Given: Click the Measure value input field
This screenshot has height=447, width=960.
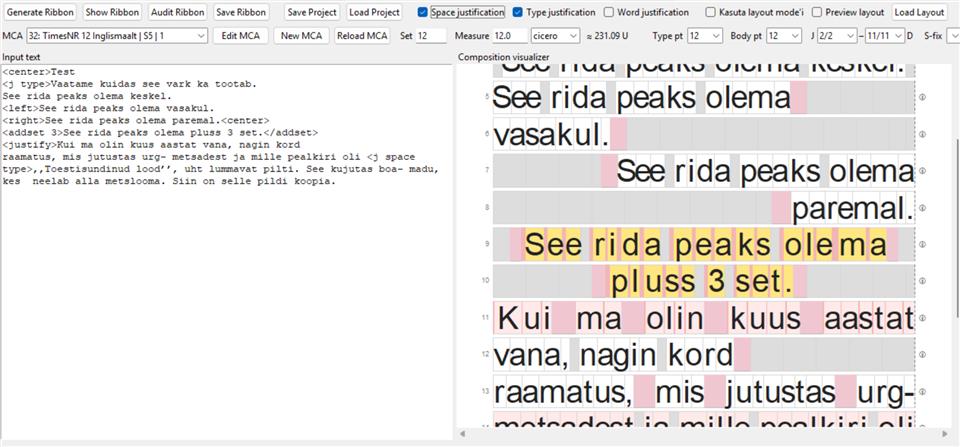Looking at the screenshot, I should point(510,36).
